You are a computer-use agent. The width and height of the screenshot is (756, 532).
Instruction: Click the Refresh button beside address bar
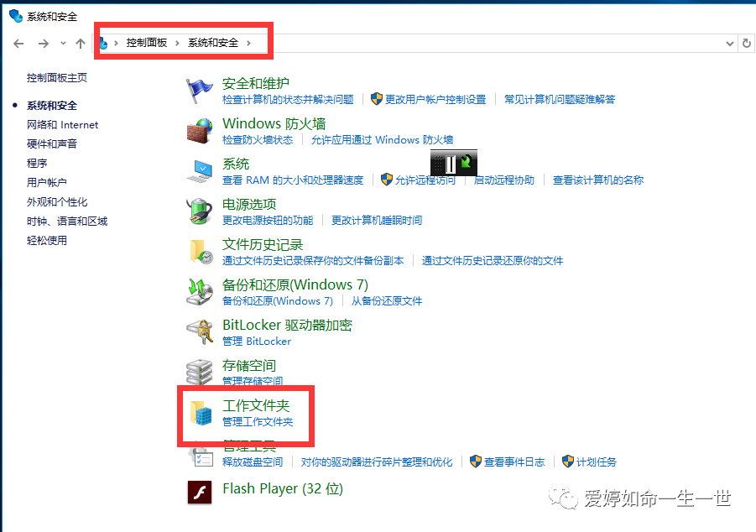pyautogui.click(x=747, y=44)
